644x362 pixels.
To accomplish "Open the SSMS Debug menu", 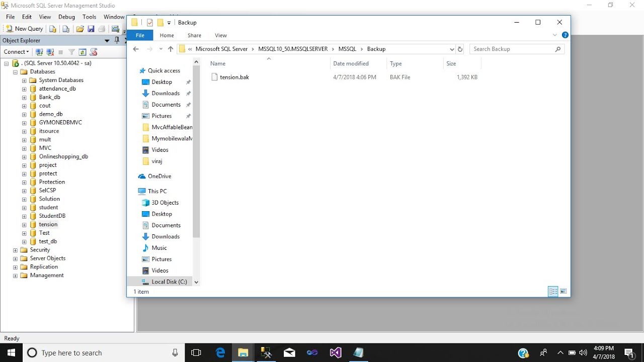I will (66, 17).
